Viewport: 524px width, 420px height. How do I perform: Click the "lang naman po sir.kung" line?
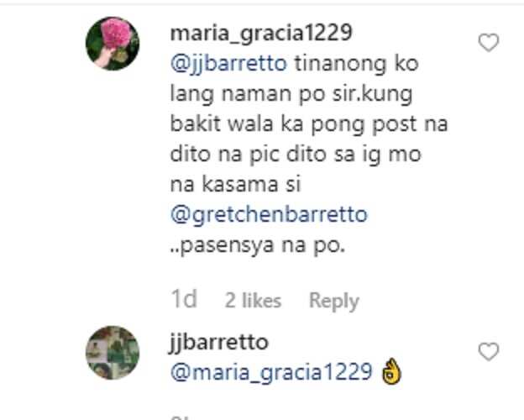point(291,93)
